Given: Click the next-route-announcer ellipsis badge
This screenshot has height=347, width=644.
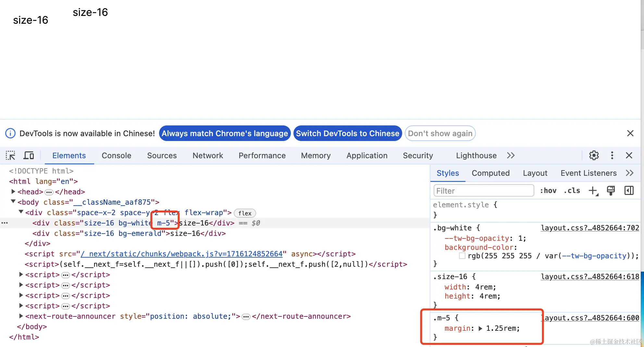Looking at the screenshot, I should click(x=246, y=316).
